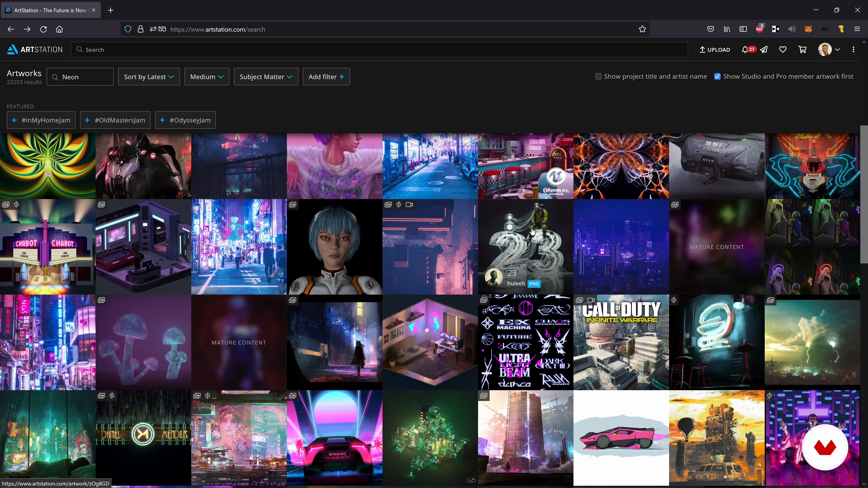Click the tracking protection shield icon
This screenshot has width=868, height=488.
[128, 29]
